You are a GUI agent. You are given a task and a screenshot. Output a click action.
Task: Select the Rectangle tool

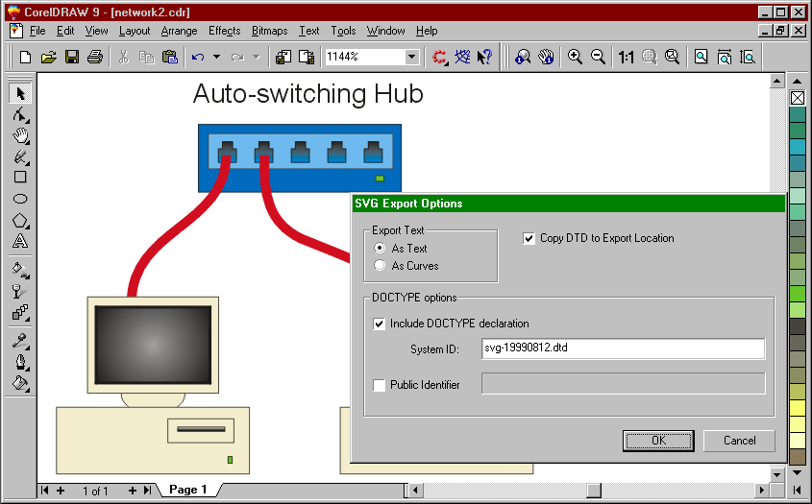click(20, 178)
